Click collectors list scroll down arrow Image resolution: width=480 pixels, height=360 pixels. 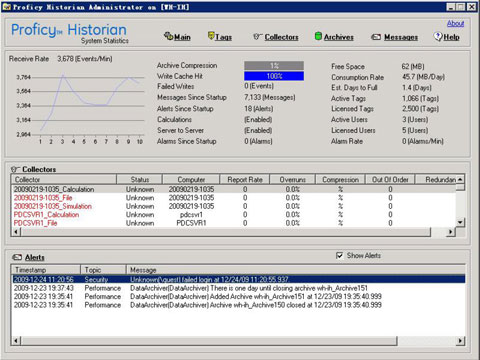click(x=460, y=222)
